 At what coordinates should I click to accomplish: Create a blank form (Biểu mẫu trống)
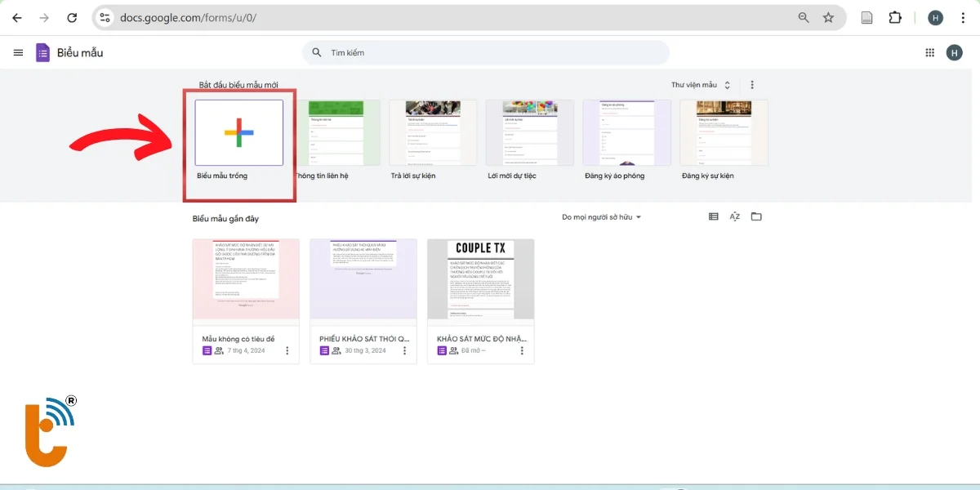[238, 133]
